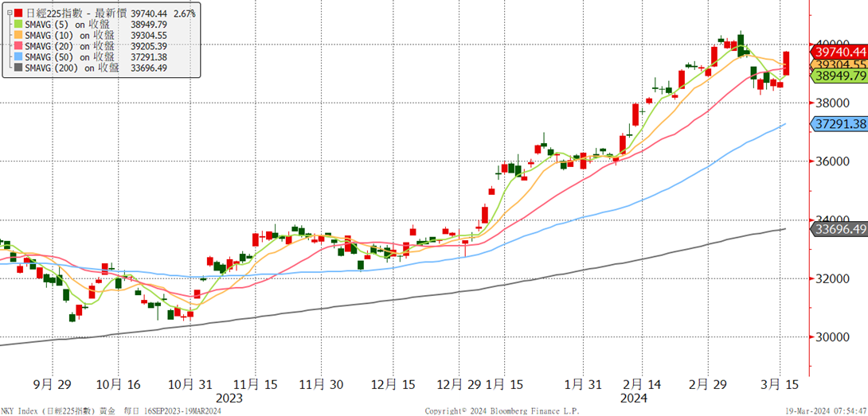Click the orange SMAVG (10) color swatch
The image size is (868, 416).
point(19,34)
